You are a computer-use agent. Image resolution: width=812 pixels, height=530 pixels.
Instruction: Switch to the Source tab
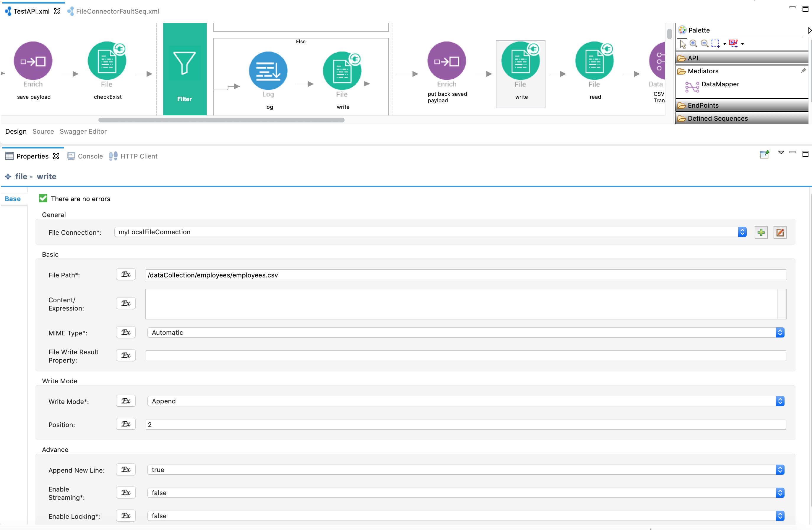[x=43, y=132]
